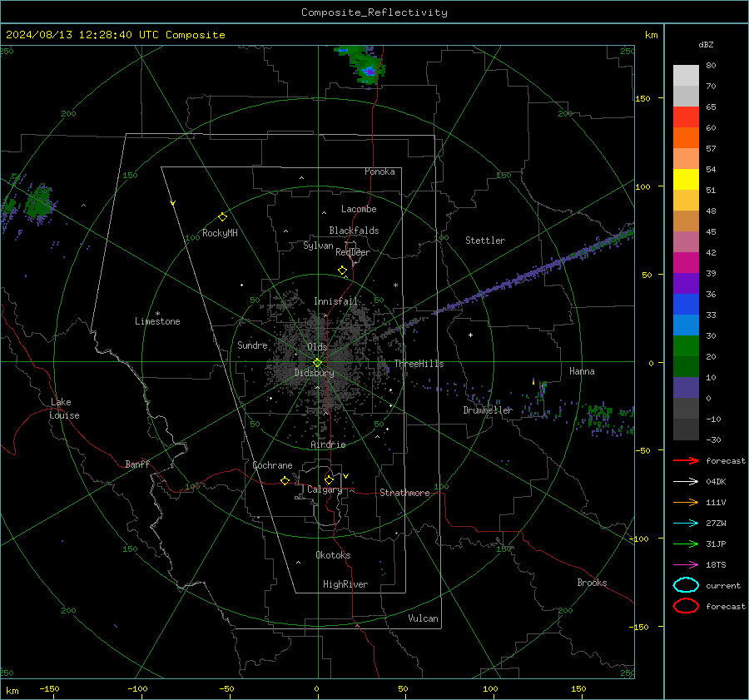Click the Olds label
The height and width of the screenshot is (700, 749).
[x=317, y=347]
